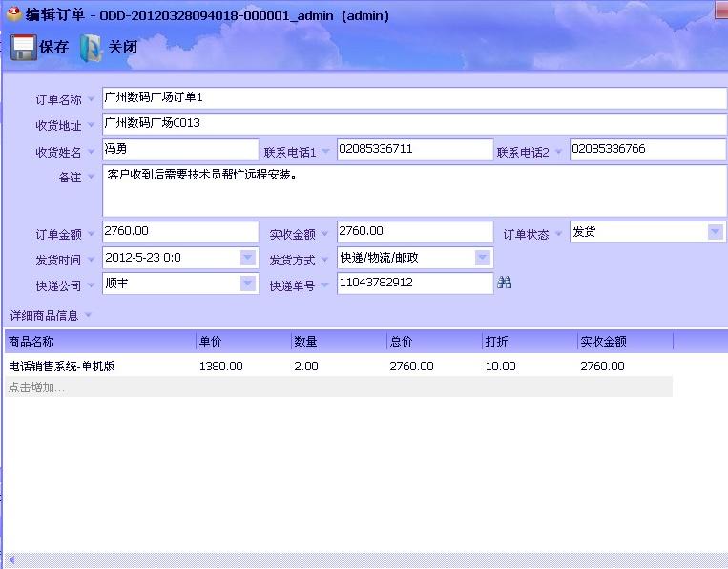The image size is (728, 569).
Task: Focus the 订单名称 input field
Action: pos(415,98)
